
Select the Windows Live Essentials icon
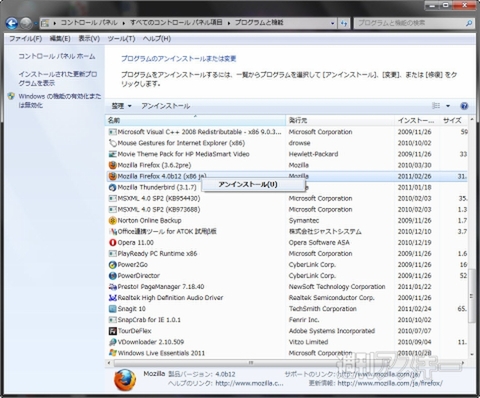tap(113, 353)
